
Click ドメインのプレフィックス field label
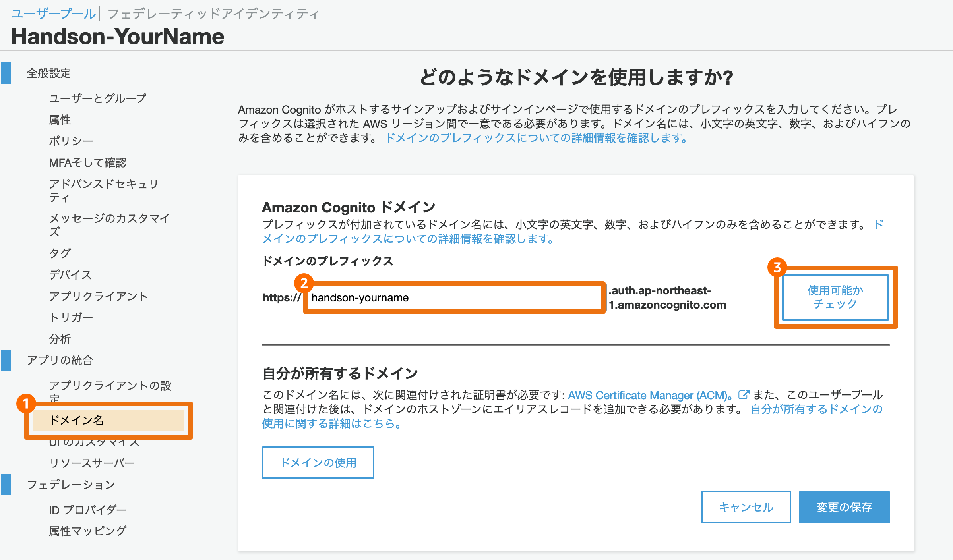(x=328, y=261)
